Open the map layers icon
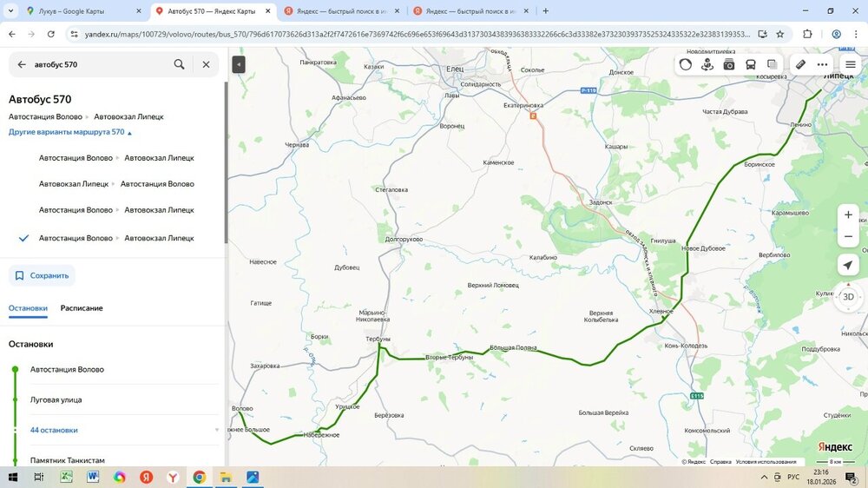 (x=772, y=64)
